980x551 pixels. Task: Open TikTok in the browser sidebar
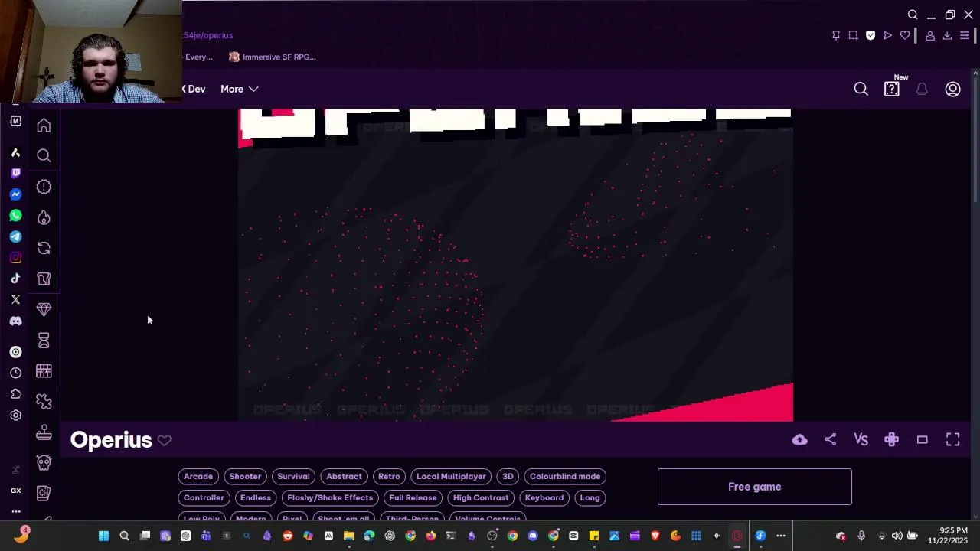(x=15, y=279)
